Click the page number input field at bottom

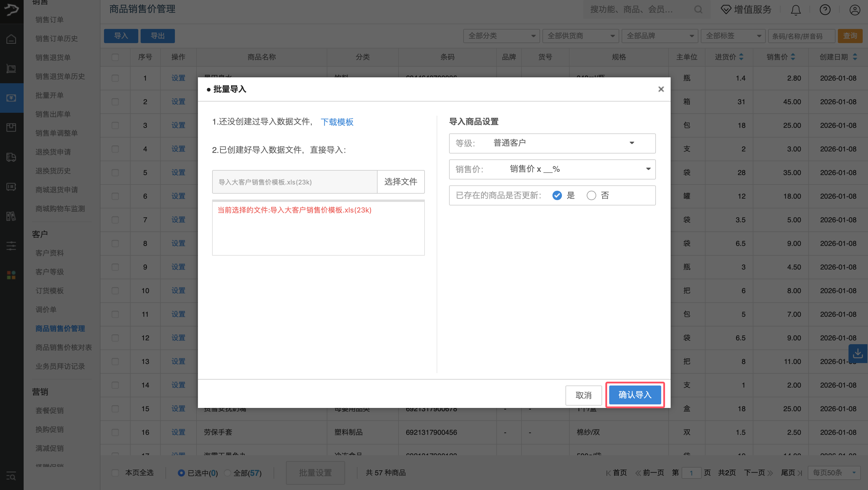pos(692,473)
